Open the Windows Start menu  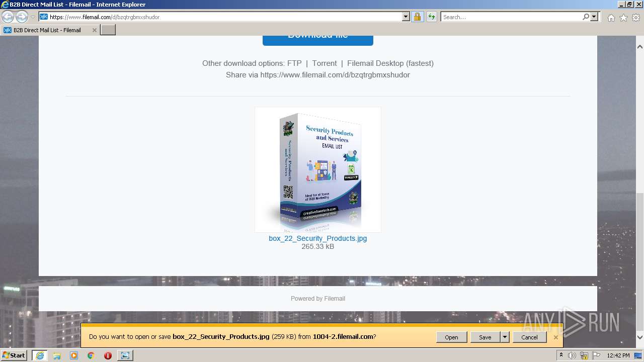pyautogui.click(x=14, y=355)
